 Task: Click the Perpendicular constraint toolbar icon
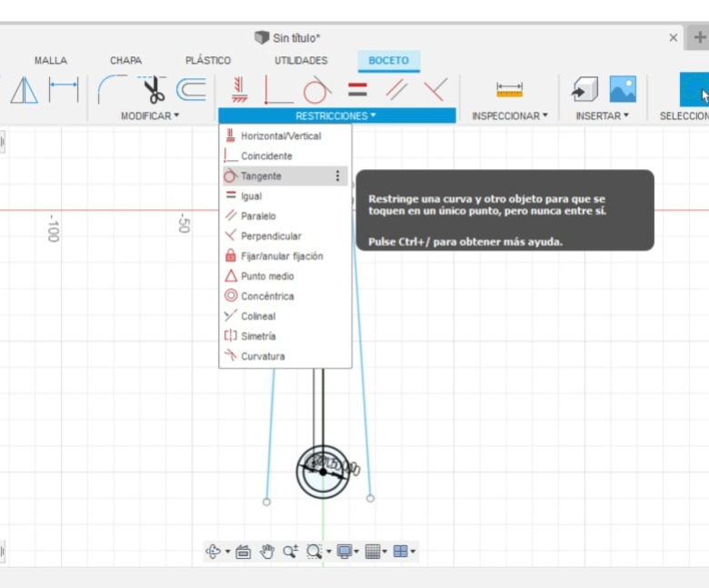point(435,89)
